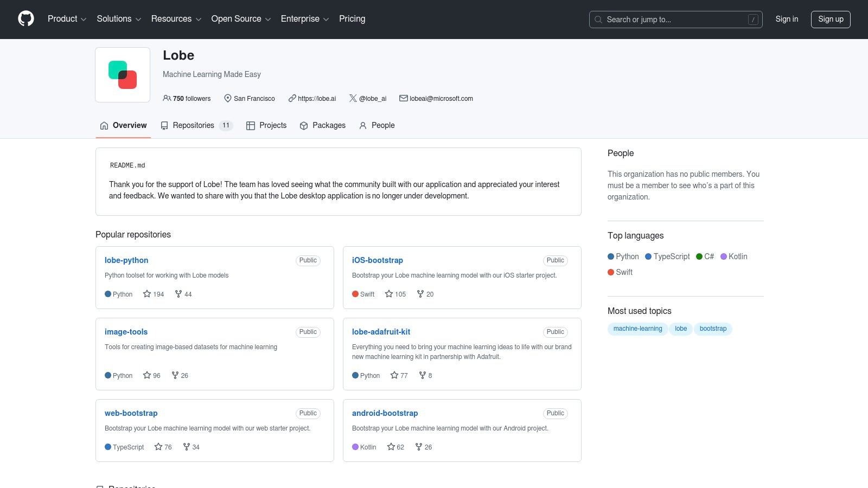
Task: Click the star icon on android-bootstrap
Action: click(391, 447)
